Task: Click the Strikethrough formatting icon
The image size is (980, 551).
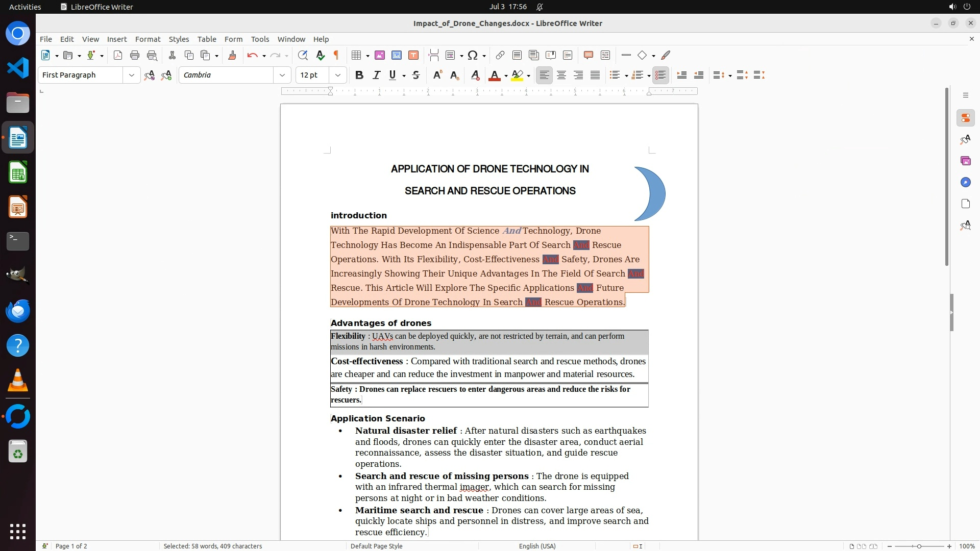Action: (416, 75)
